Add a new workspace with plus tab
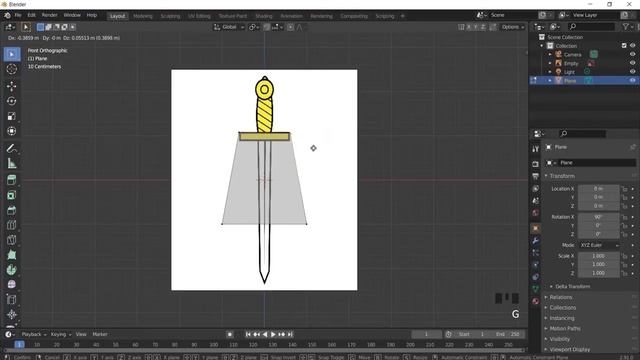 point(402,16)
